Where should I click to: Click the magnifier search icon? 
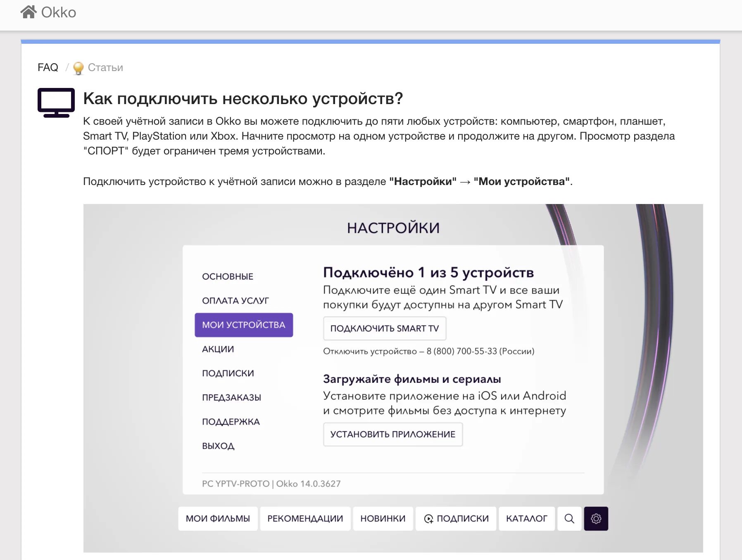(569, 519)
